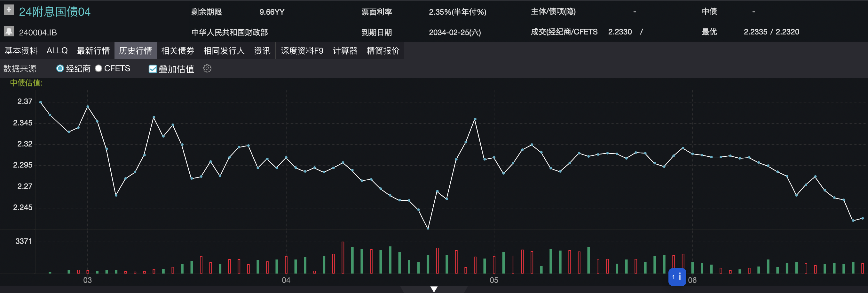Click the bell alert icon beside 240004.IB
This screenshot has height=293, width=868.
coord(9,31)
